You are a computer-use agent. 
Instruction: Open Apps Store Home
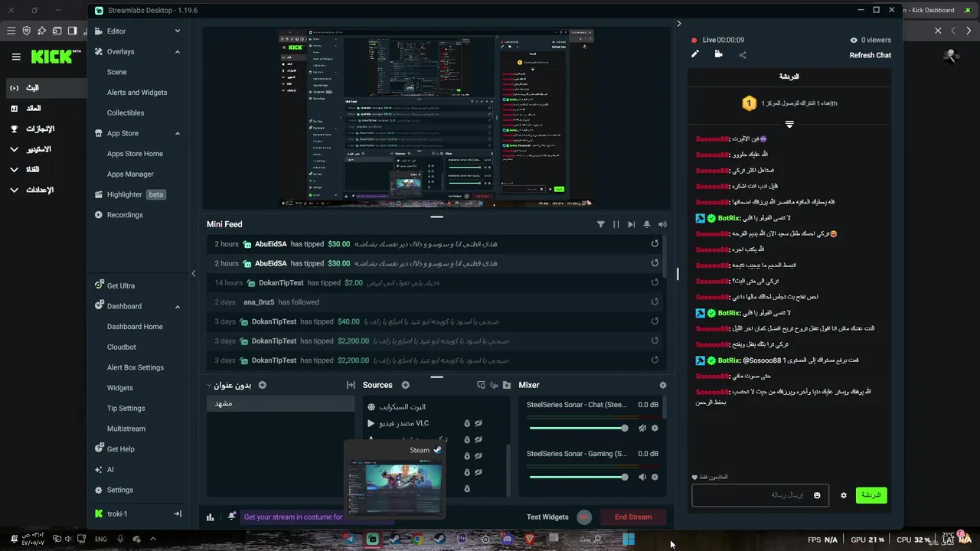[x=135, y=154]
